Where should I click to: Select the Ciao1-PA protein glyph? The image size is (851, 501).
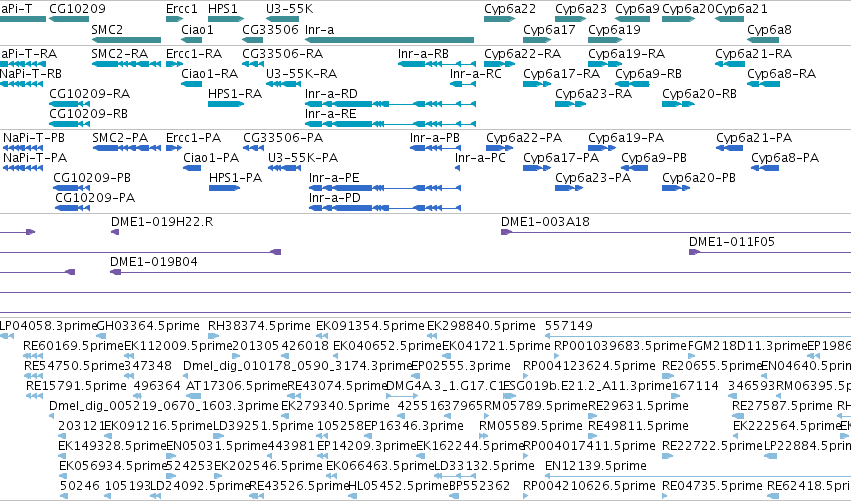coord(192,168)
